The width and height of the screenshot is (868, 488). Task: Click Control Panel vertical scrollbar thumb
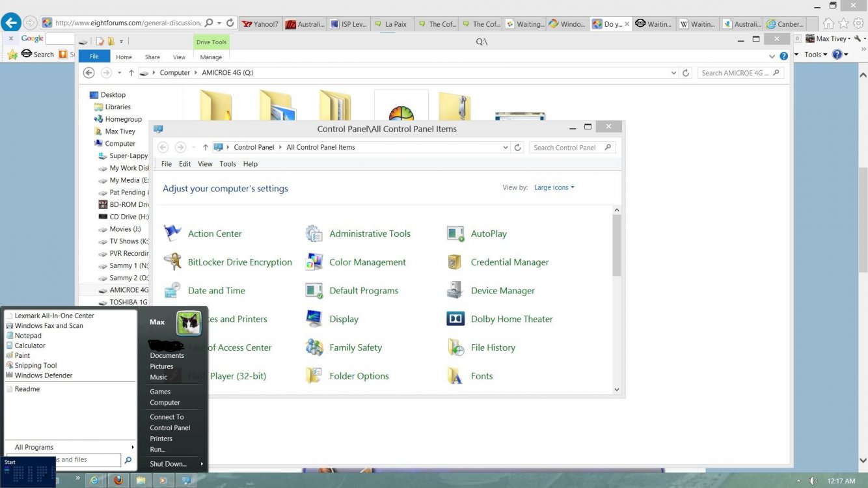[x=617, y=245]
